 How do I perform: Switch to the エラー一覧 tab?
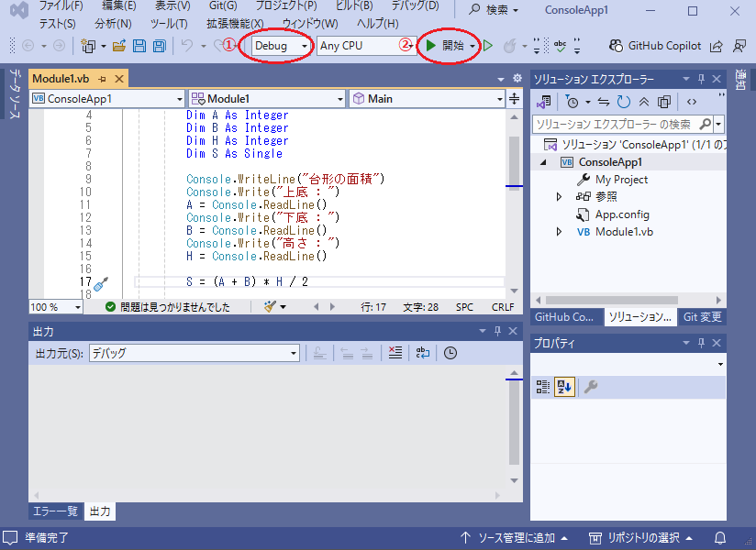click(x=55, y=511)
